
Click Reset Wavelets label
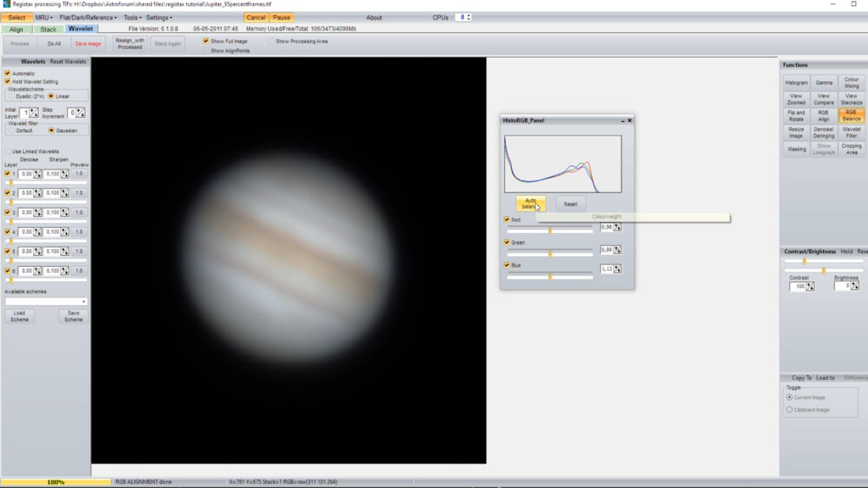click(68, 61)
